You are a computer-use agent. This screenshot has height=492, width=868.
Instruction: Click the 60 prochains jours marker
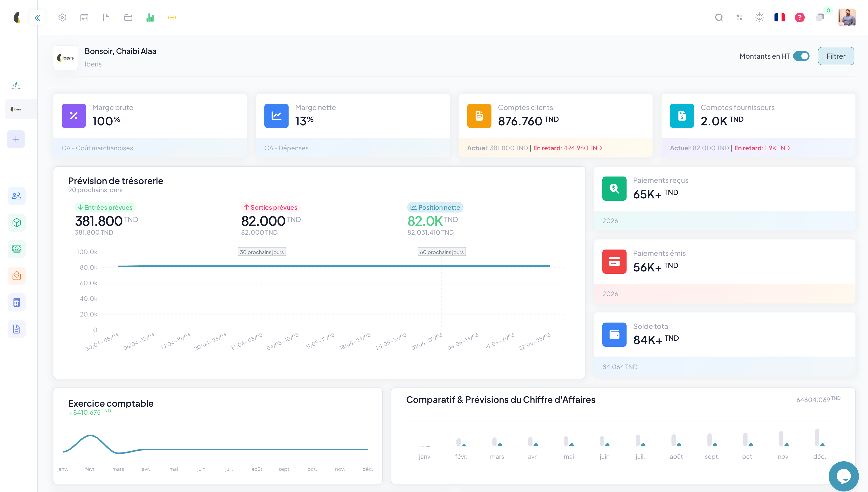pos(442,252)
